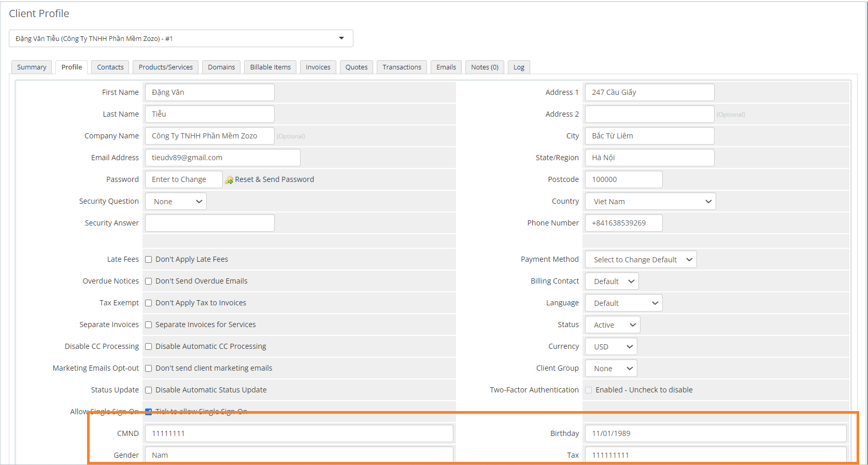Open the Log tab

(519, 67)
